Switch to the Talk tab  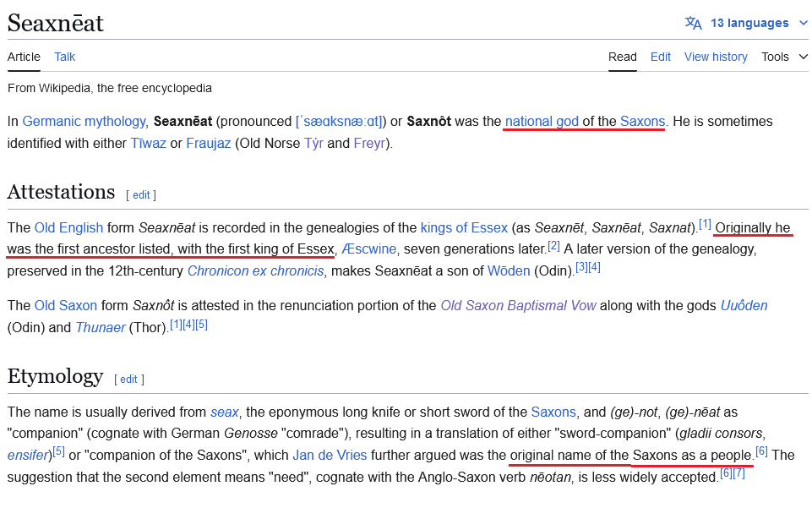pos(65,57)
